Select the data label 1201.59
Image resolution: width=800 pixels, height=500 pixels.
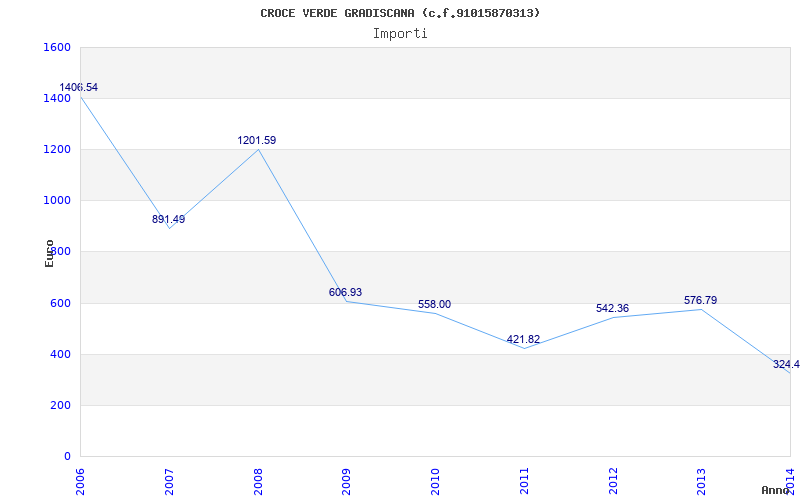point(257,140)
